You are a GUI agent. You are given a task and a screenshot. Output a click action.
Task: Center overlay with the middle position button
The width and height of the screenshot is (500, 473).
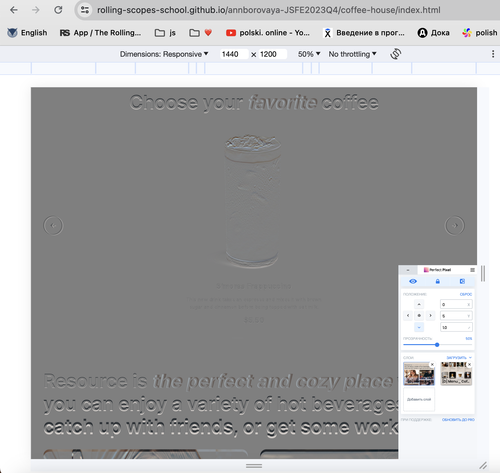(x=419, y=316)
